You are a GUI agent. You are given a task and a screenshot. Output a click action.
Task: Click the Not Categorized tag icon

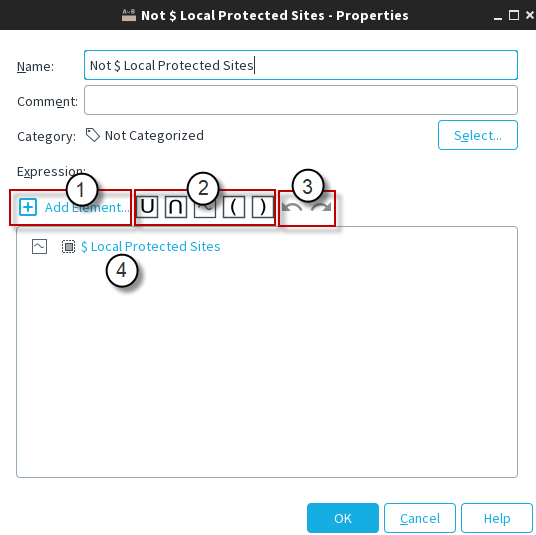click(x=93, y=135)
